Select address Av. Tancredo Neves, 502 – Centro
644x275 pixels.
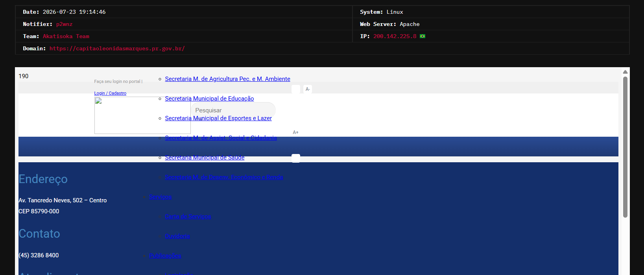pyautogui.click(x=63, y=200)
